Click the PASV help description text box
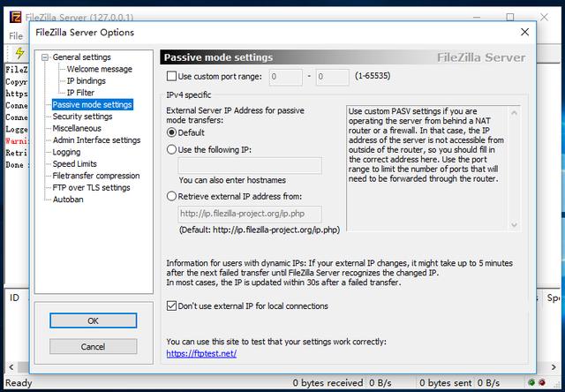The width and height of the screenshot is (565, 392). coord(433,168)
